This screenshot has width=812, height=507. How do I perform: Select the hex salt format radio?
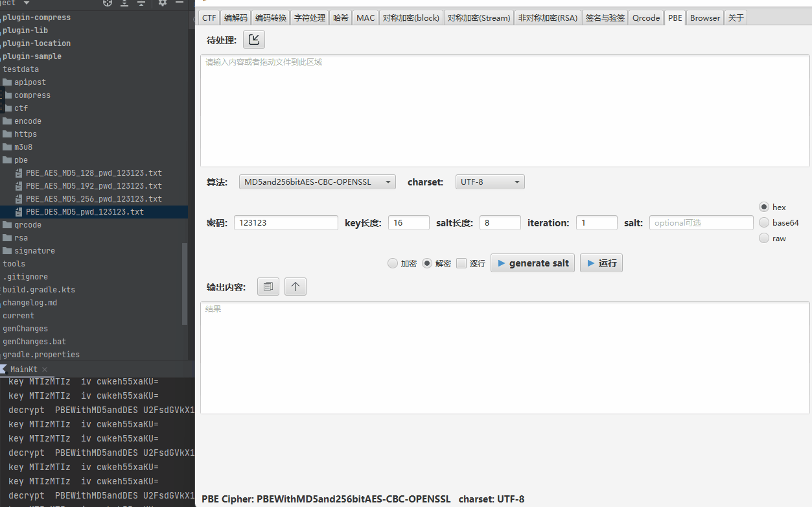pyautogui.click(x=763, y=207)
